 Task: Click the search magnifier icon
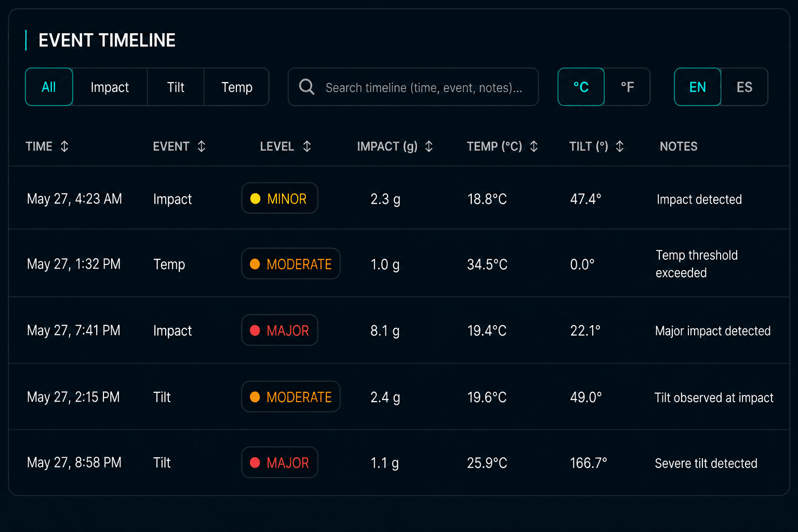[x=307, y=87]
